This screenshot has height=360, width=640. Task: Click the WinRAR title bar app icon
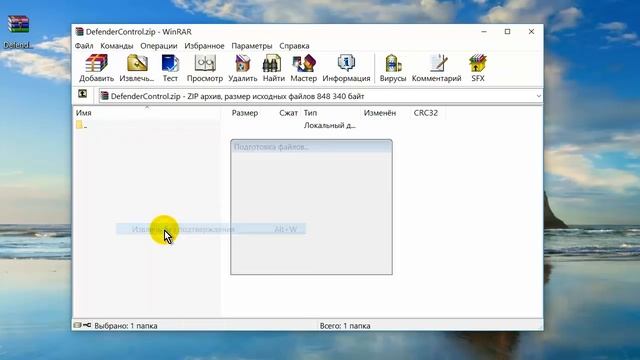click(x=80, y=32)
